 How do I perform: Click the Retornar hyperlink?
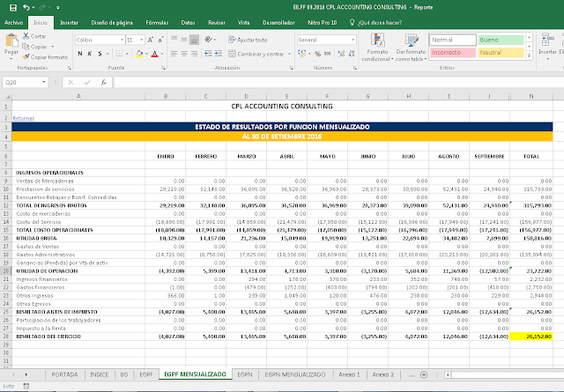[24, 117]
